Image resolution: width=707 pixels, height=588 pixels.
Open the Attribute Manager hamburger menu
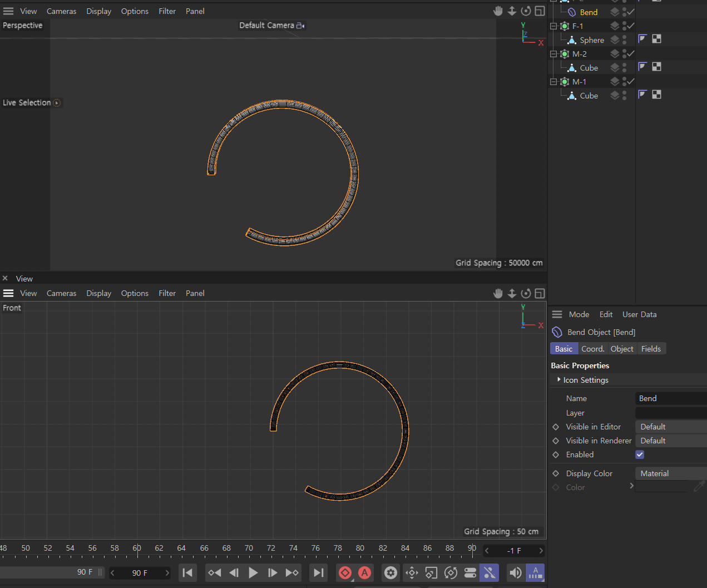point(557,314)
